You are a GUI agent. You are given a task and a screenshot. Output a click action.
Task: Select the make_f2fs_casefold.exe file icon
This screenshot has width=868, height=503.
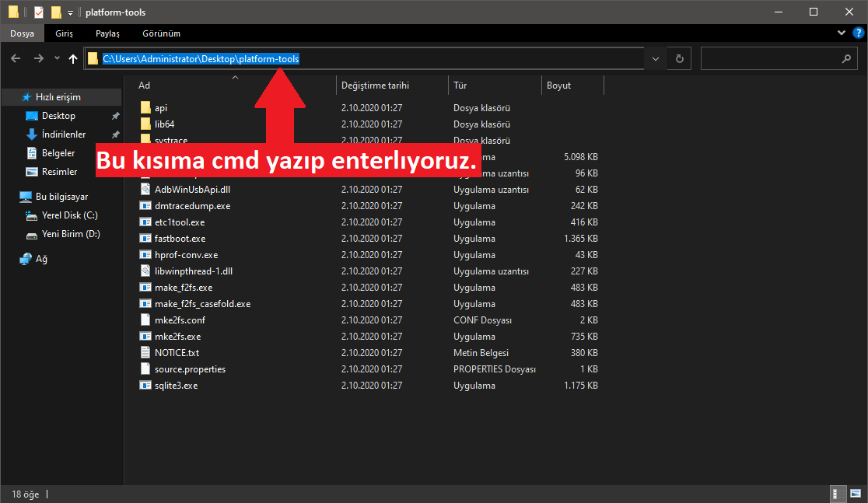[145, 304]
